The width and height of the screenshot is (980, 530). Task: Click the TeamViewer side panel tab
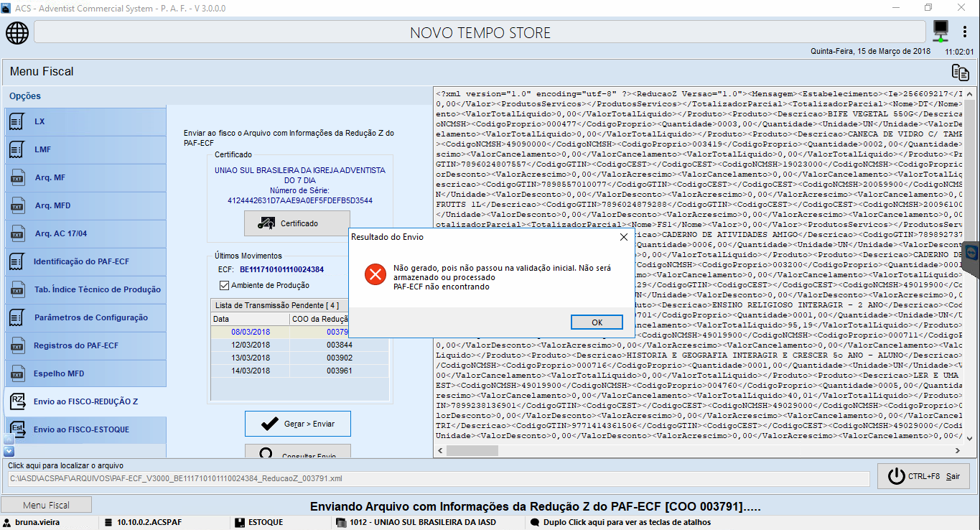(971, 259)
